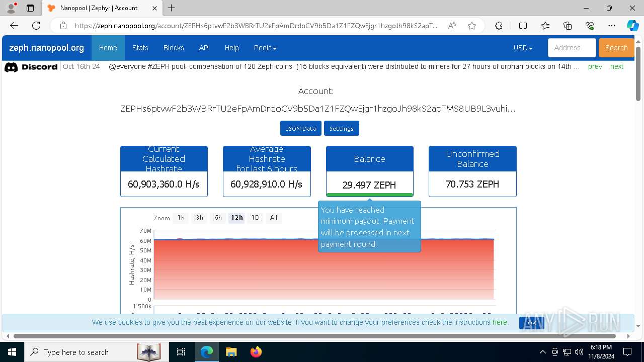Image resolution: width=644 pixels, height=362 pixels.
Task: Focus the Address search field
Action: click(x=572, y=48)
